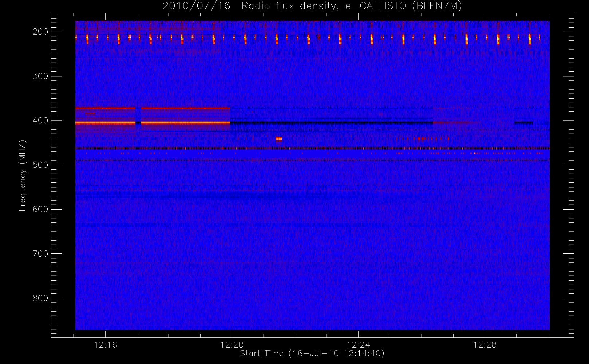Click the 'Start Time (16-Jul-10 12:14:40)' label

pyautogui.click(x=312, y=353)
